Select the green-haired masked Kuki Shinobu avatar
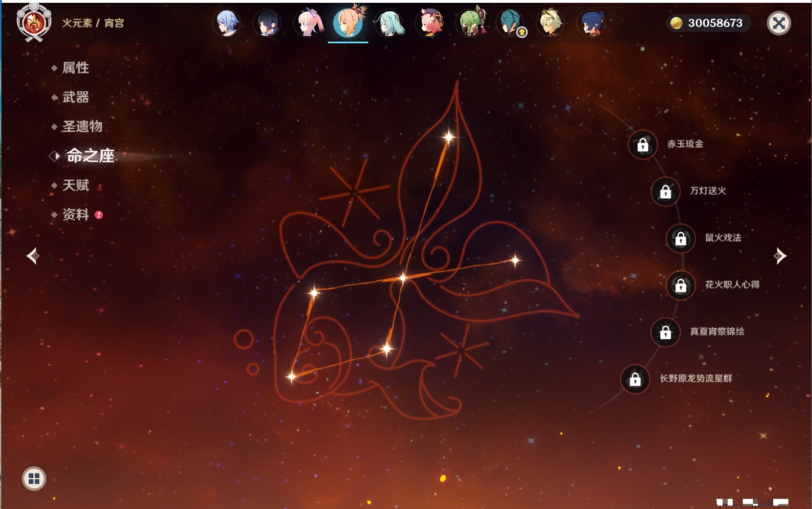Screen dimensions: 812x509 pyautogui.click(x=470, y=23)
